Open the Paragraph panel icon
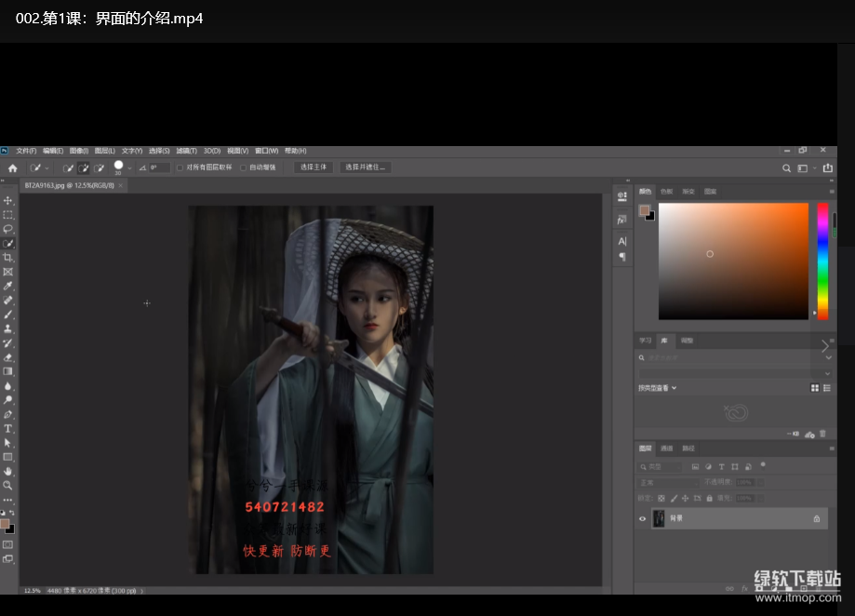This screenshot has width=855, height=616. click(x=622, y=257)
